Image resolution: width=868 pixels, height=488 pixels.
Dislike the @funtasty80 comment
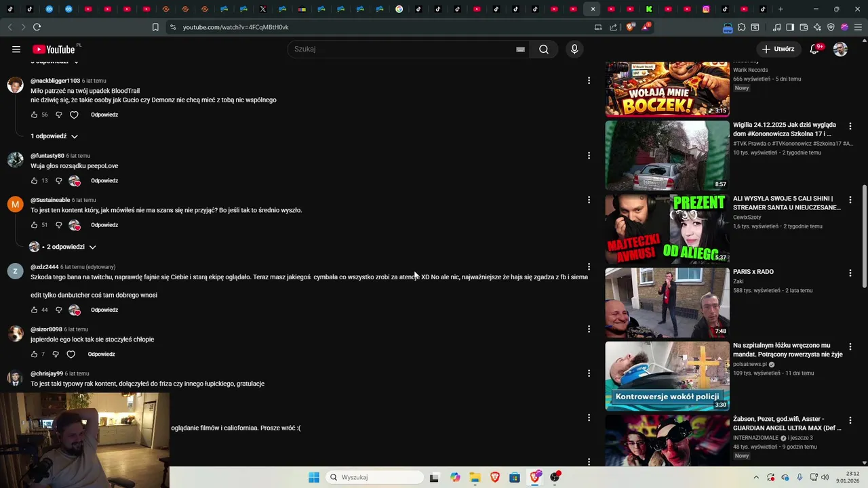coord(58,181)
